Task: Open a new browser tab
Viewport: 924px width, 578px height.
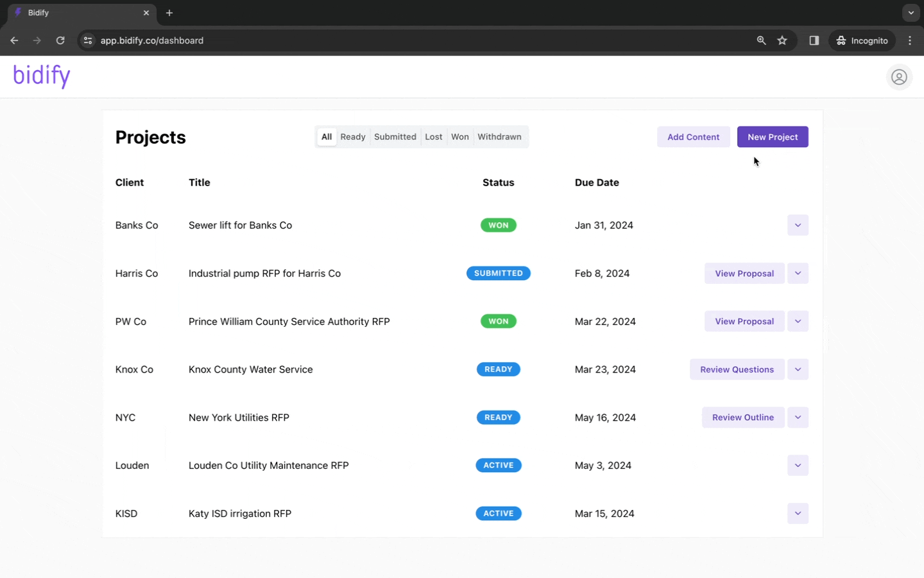Action: [x=169, y=13]
